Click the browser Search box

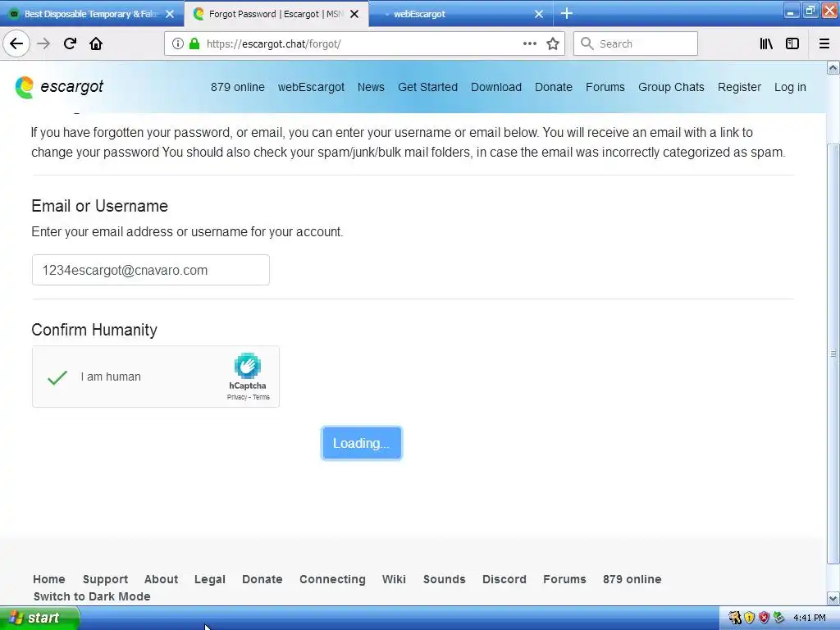[x=636, y=44]
